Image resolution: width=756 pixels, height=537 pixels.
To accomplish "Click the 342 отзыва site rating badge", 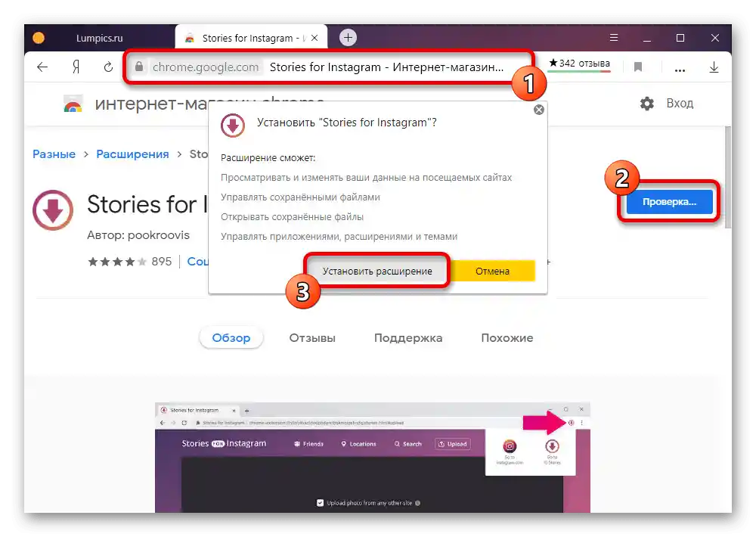I will pyautogui.click(x=579, y=64).
